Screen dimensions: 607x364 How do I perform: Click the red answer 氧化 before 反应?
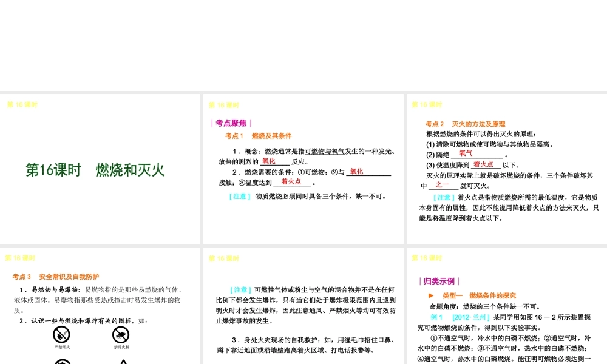269,161
